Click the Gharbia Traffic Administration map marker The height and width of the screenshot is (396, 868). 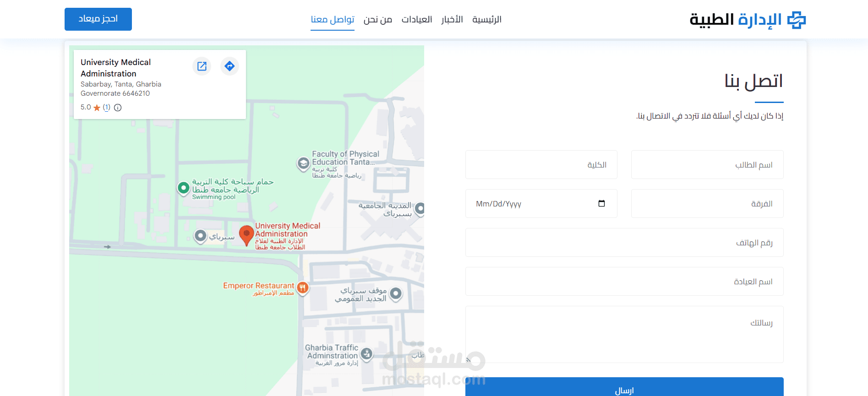366,354
